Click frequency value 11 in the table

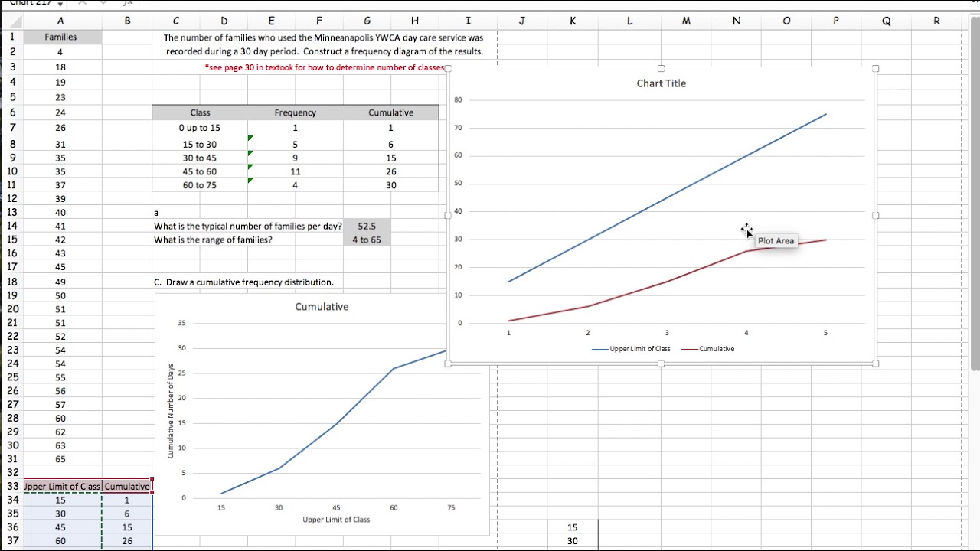[296, 171]
